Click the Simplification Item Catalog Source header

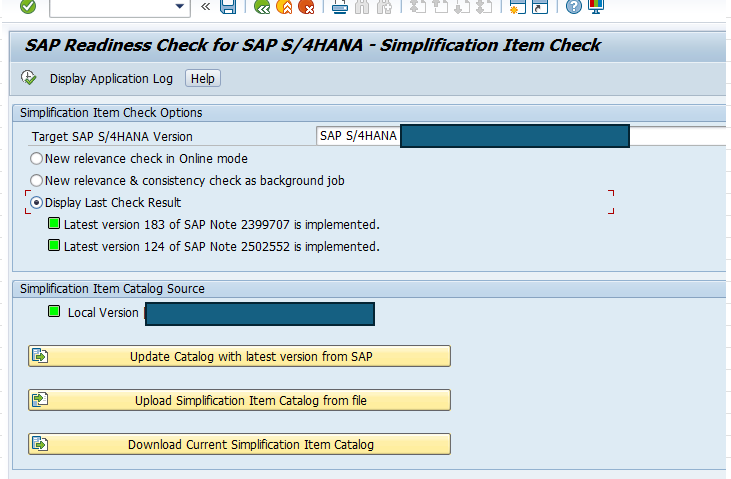pos(112,289)
